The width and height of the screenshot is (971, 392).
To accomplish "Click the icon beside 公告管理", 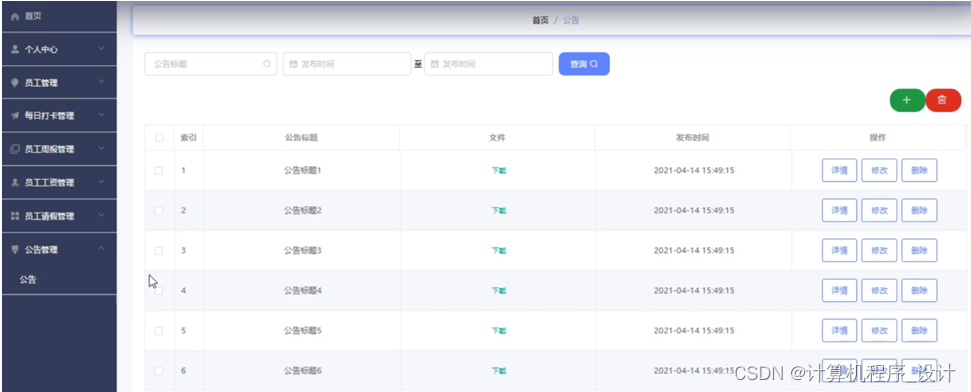I will [15, 250].
